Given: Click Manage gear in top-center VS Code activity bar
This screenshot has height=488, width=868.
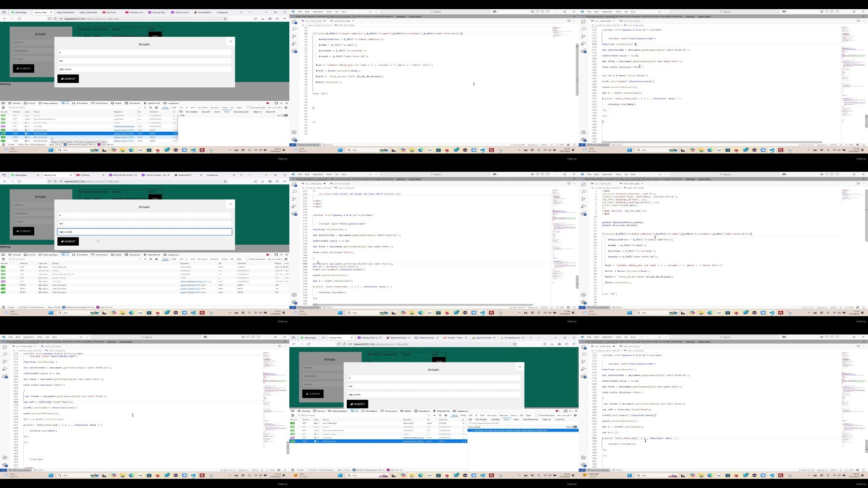Looking at the screenshot, I should coord(294,139).
